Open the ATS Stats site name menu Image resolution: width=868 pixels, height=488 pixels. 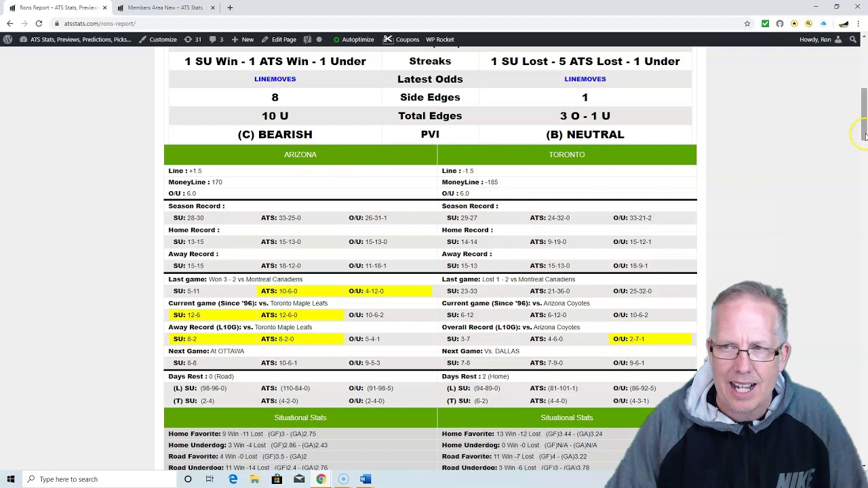[75, 39]
